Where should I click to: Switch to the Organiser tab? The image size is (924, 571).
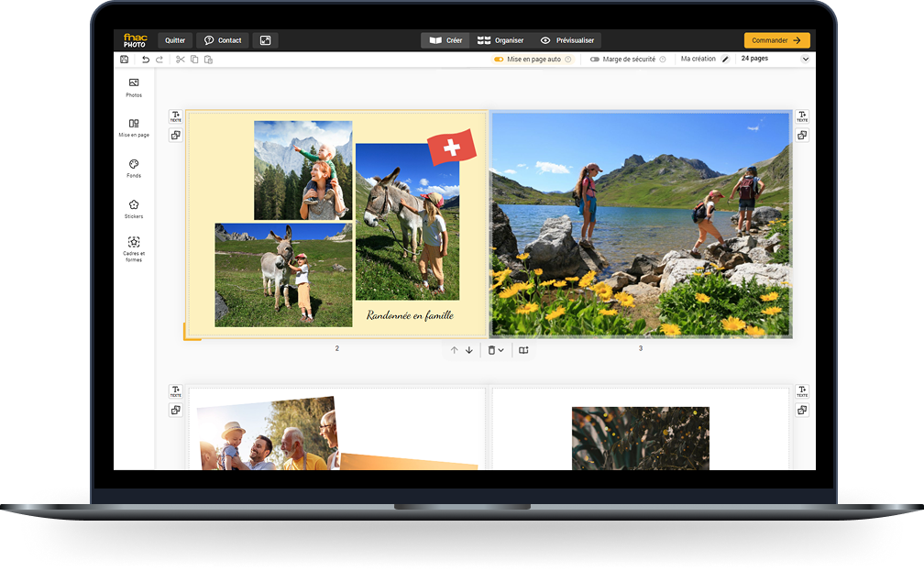click(500, 40)
